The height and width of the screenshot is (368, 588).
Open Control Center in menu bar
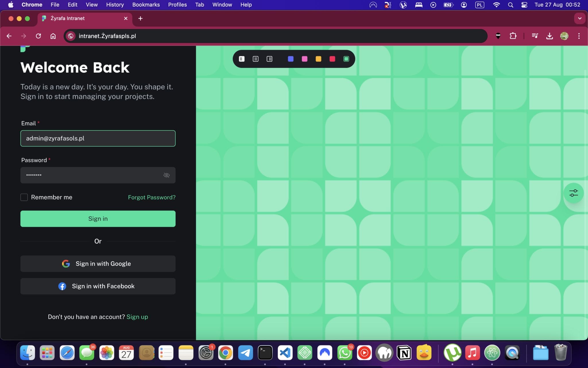click(524, 5)
